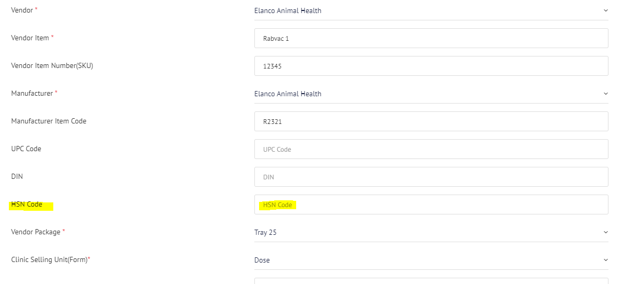Click the Manufacturer Item Code label

tap(49, 121)
